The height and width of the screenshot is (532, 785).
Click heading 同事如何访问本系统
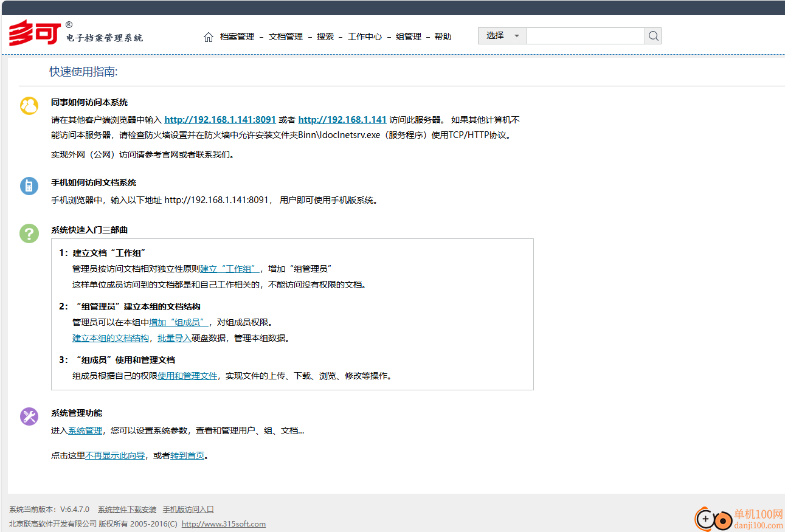pos(89,102)
